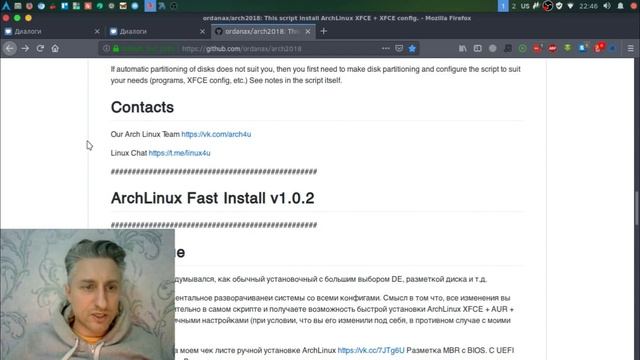
Task: Click the Contacts heading
Action: [142, 107]
